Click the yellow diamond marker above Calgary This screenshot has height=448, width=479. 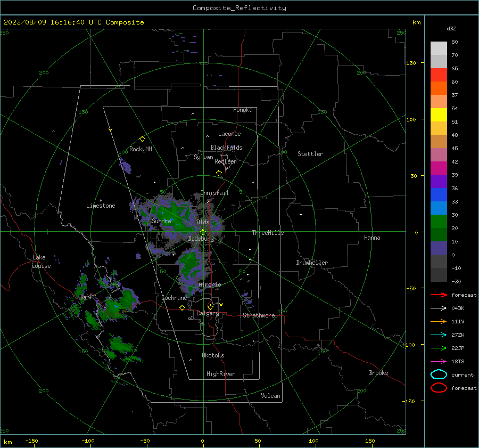(x=210, y=307)
